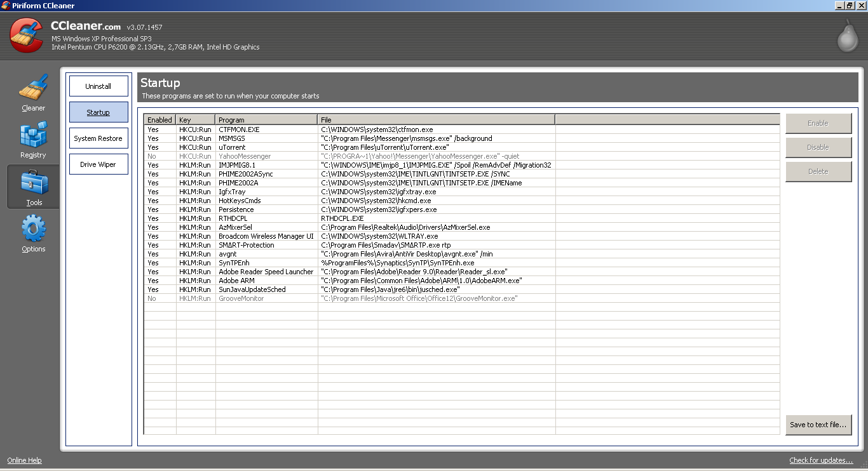The width and height of the screenshot is (868, 471).
Task: Click the WLTRAY.exe file path
Action: [x=379, y=236]
